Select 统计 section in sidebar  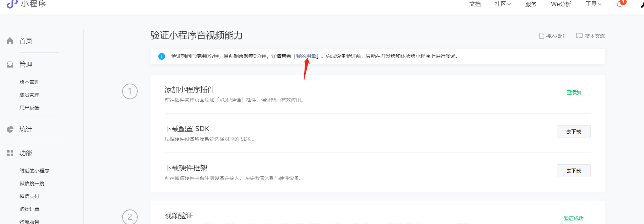click(26, 129)
